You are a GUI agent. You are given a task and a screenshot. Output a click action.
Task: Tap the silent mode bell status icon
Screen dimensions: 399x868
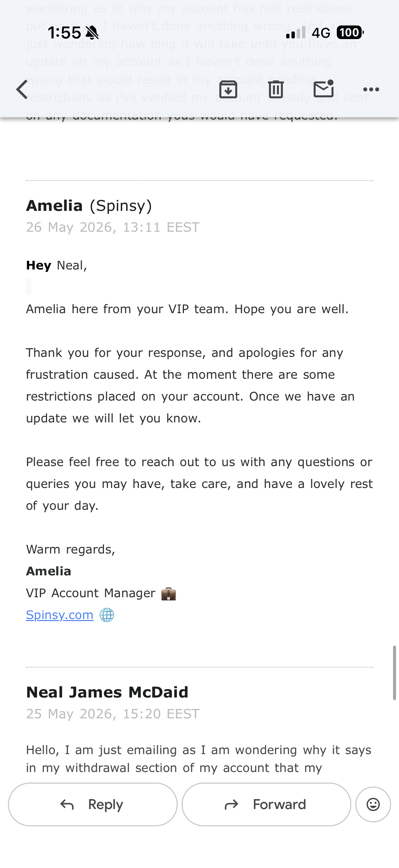(92, 33)
